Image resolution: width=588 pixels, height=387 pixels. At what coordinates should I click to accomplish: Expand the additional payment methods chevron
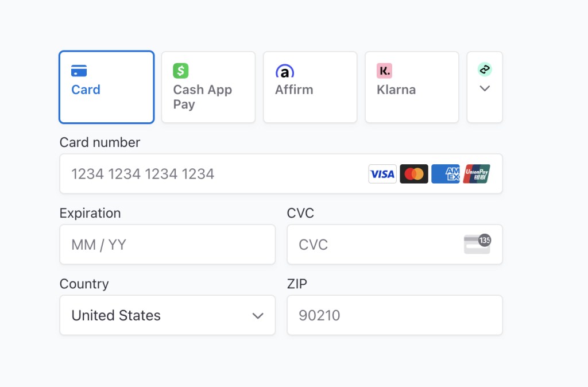coord(484,89)
